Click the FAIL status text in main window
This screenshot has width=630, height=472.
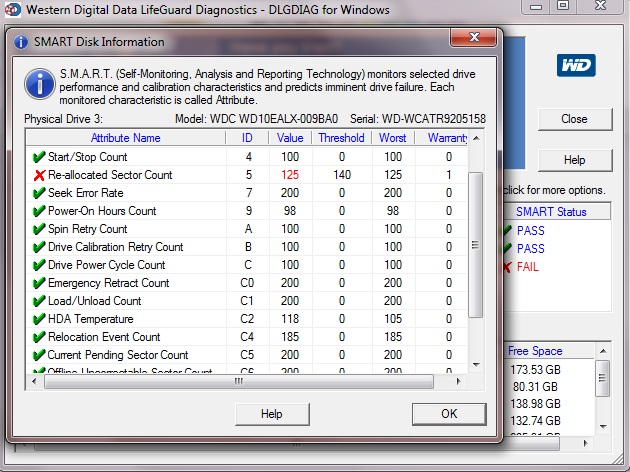(528, 267)
